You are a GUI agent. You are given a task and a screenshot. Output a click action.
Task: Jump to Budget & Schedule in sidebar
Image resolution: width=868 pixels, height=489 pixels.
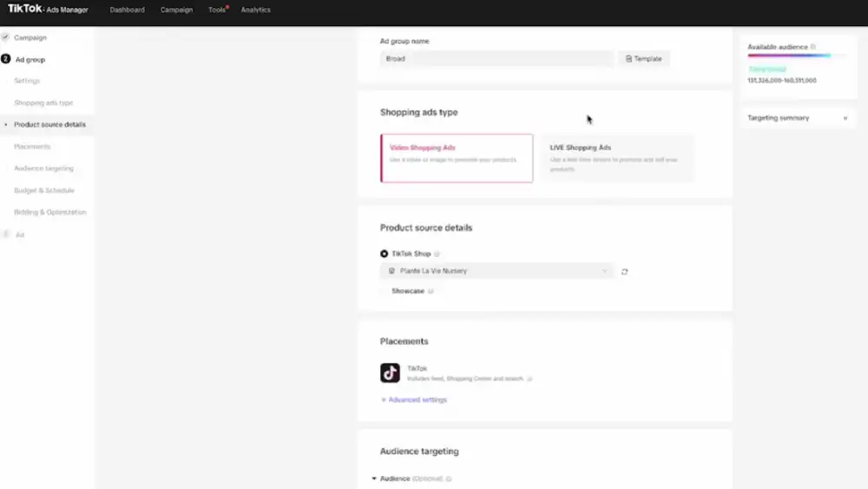coord(44,190)
